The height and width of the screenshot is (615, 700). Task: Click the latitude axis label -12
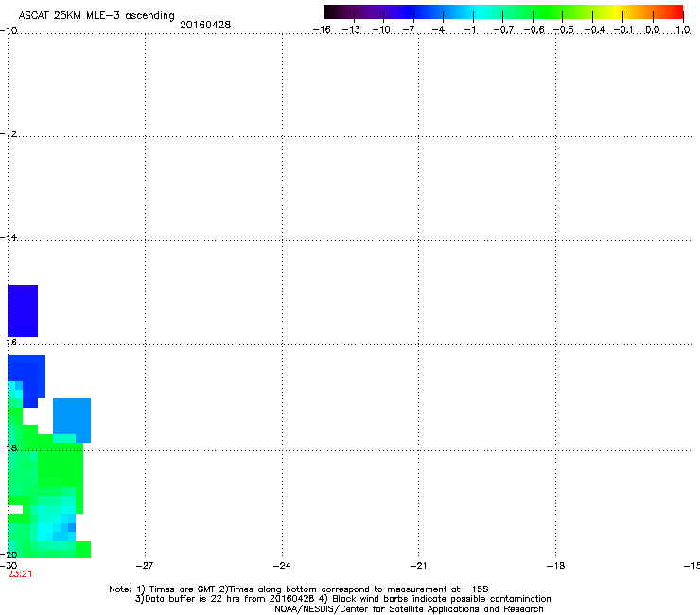(x=9, y=134)
